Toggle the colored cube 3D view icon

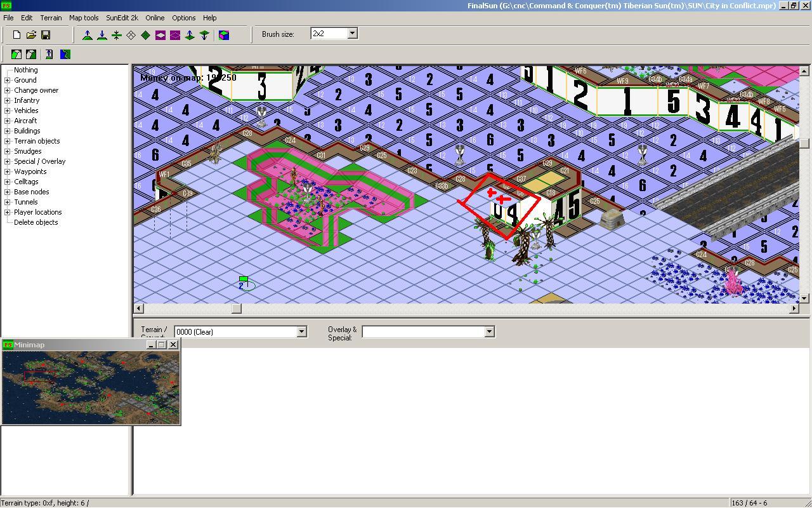pos(224,35)
